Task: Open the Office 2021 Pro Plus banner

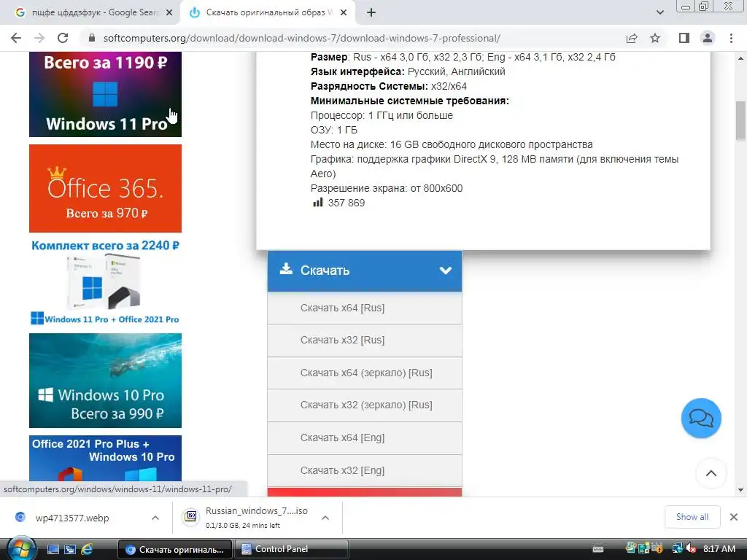Action: 105,458
